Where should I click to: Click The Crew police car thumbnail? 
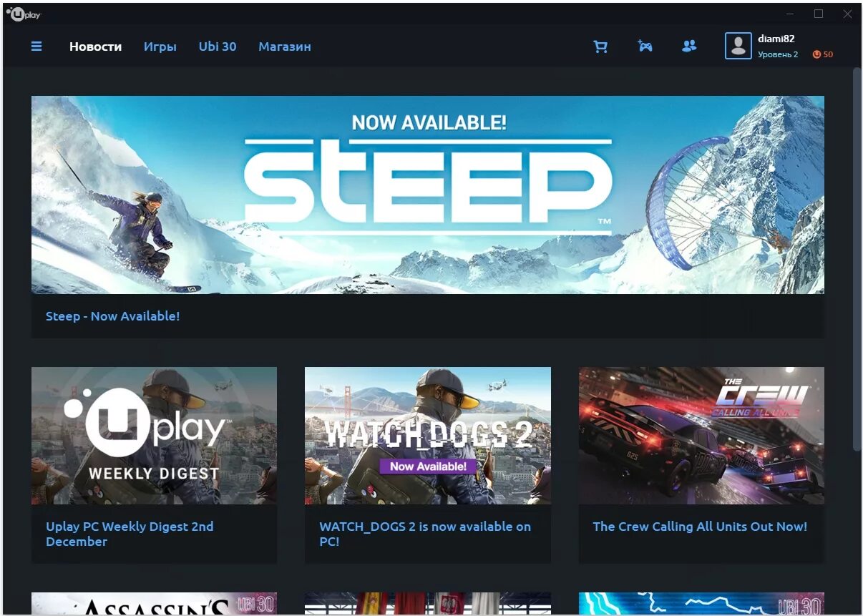(701, 436)
